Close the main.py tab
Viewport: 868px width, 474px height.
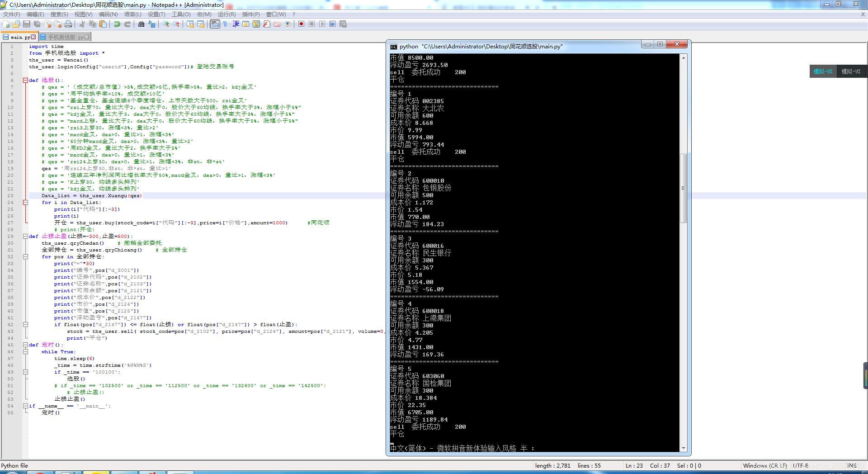point(33,37)
